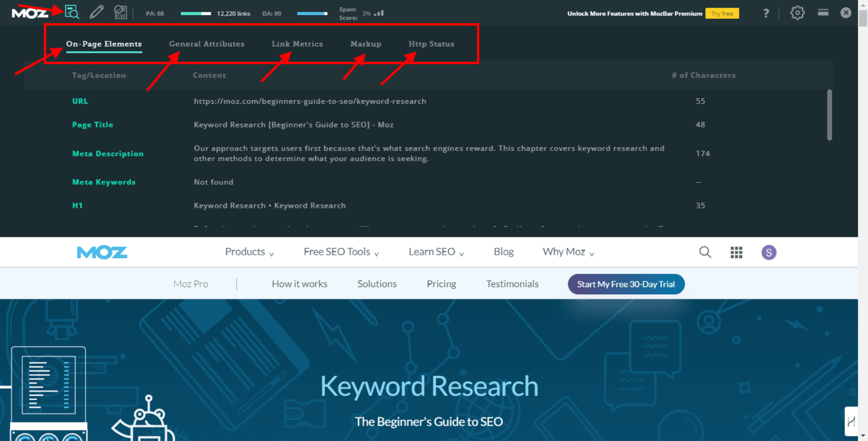Screen dimensions: 868x441
Task: Expand the Free SEO Tools dropdown
Action: (x=341, y=252)
